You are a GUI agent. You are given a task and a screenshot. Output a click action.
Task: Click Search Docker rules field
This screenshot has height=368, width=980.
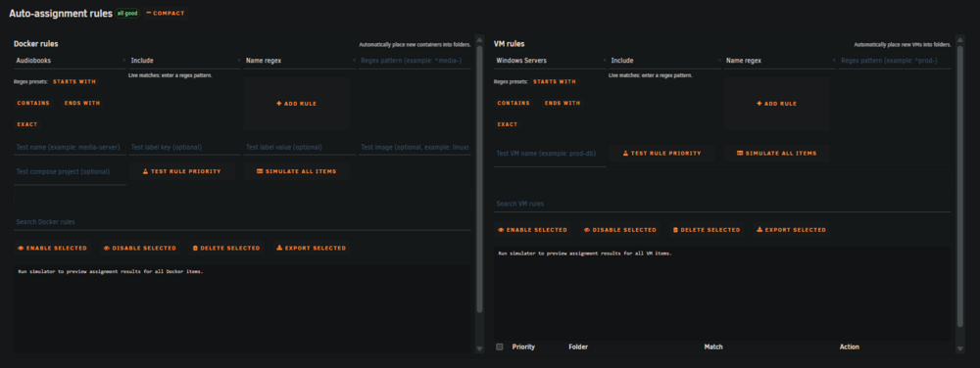pyautogui.click(x=242, y=222)
